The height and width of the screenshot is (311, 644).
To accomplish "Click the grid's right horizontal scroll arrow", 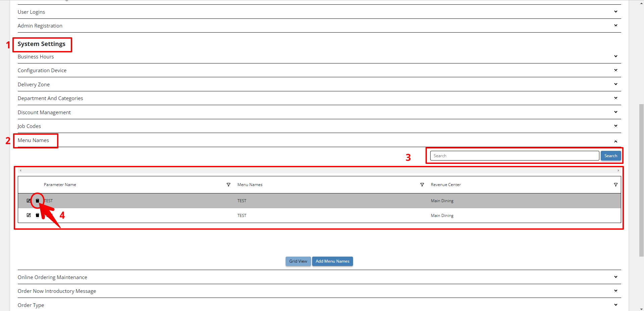I will (618, 171).
